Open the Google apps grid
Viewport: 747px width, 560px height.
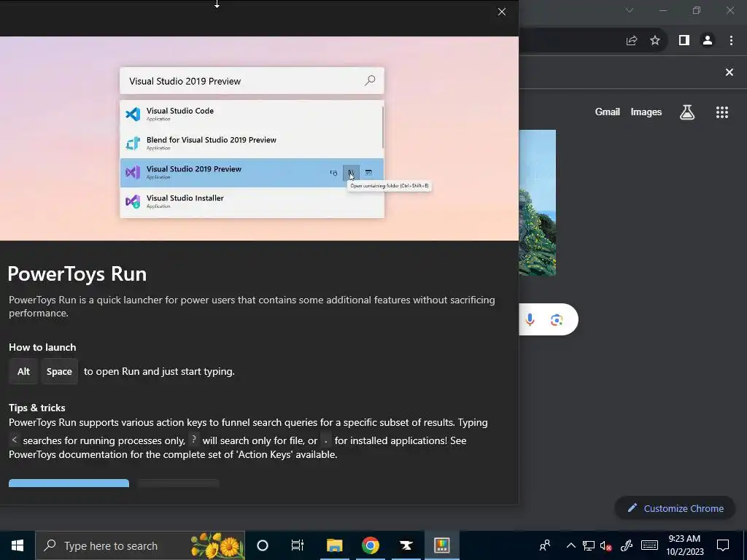(722, 112)
